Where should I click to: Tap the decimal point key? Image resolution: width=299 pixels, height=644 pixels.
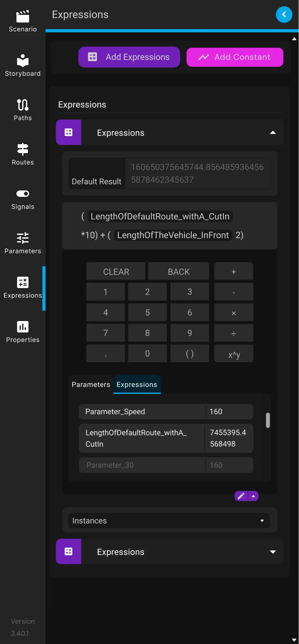click(106, 354)
